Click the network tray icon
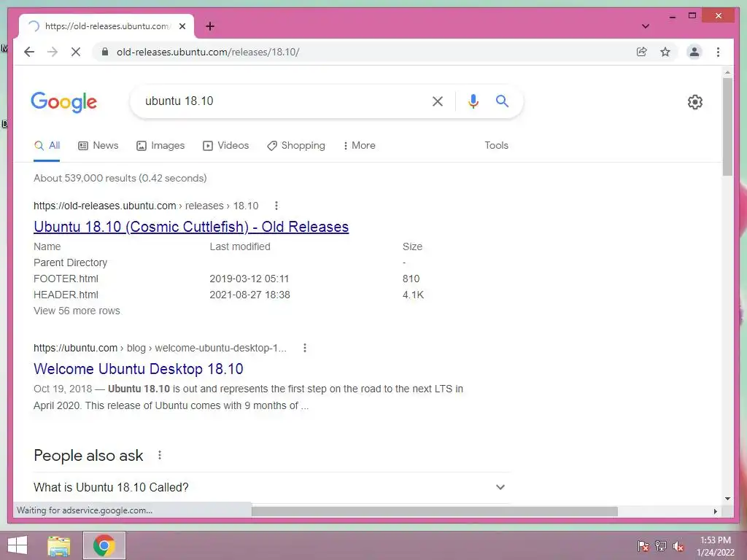 pos(661,545)
